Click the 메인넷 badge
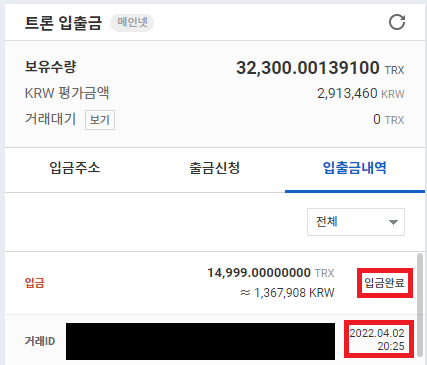 point(132,23)
